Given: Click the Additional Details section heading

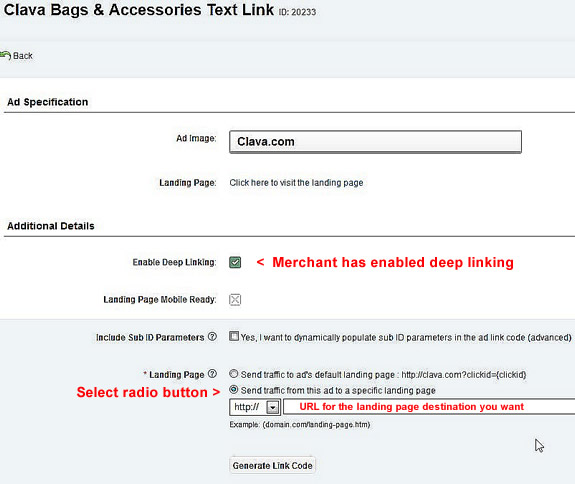Looking at the screenshot, I should [x=51, y=226].
